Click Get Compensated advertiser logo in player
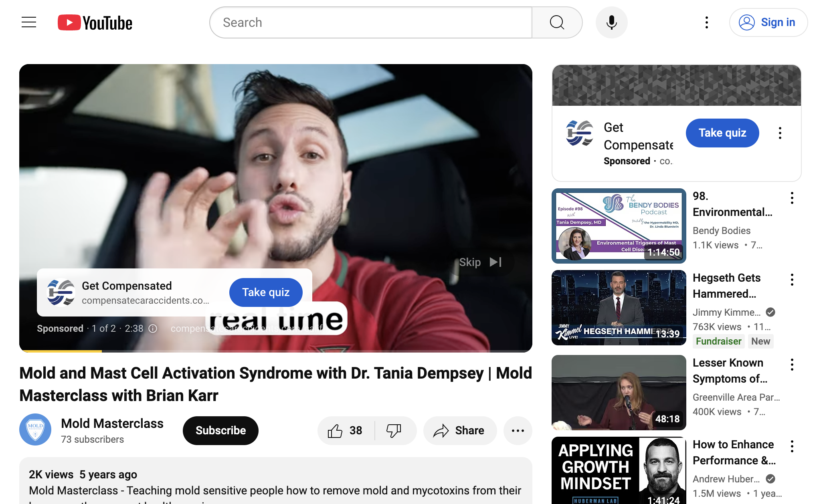 click(61, 292)
